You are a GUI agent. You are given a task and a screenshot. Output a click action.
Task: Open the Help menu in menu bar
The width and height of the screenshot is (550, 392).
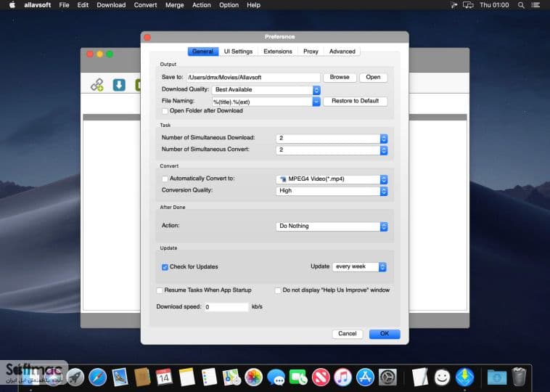click(x=253, y=5)
